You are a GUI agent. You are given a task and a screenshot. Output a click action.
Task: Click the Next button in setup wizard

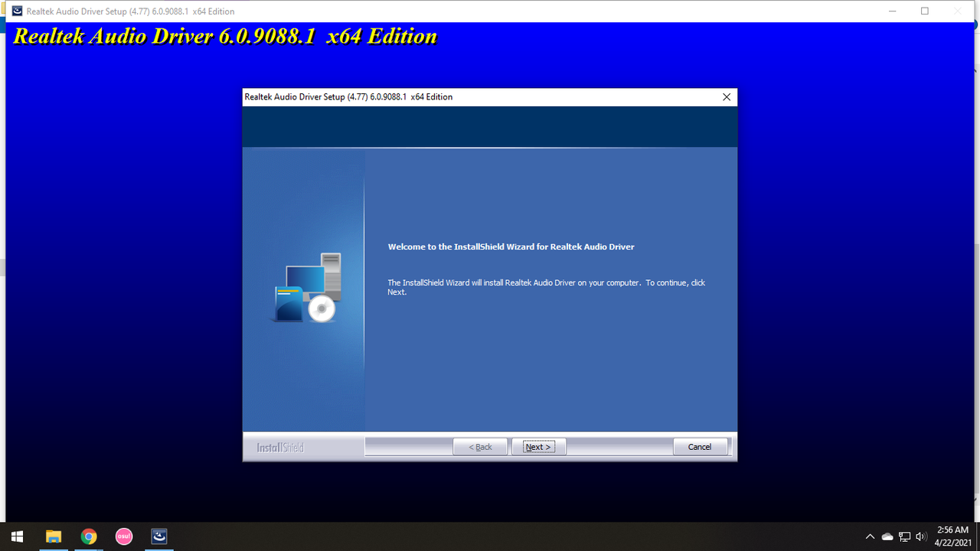pyautogui.click(x=538, y=447)
